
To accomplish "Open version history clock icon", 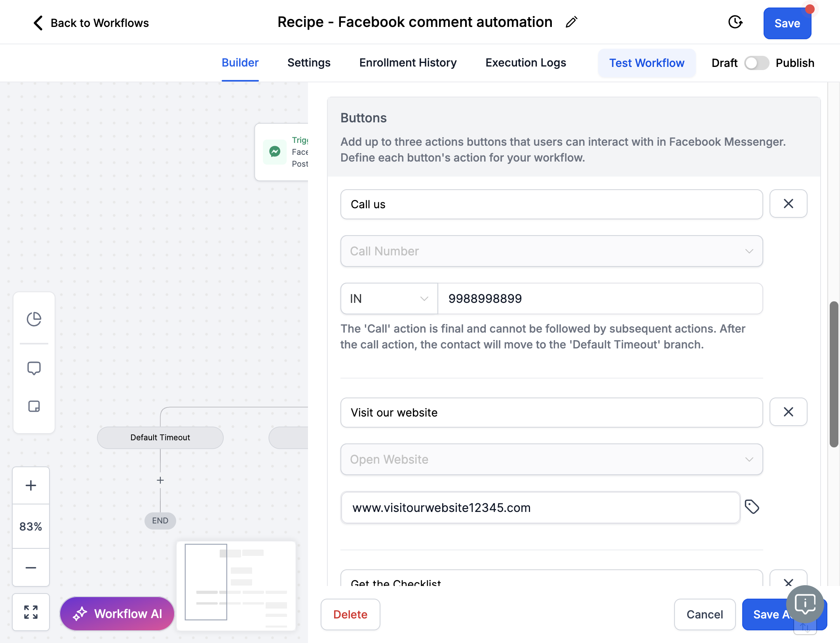I will coord(735,22).
